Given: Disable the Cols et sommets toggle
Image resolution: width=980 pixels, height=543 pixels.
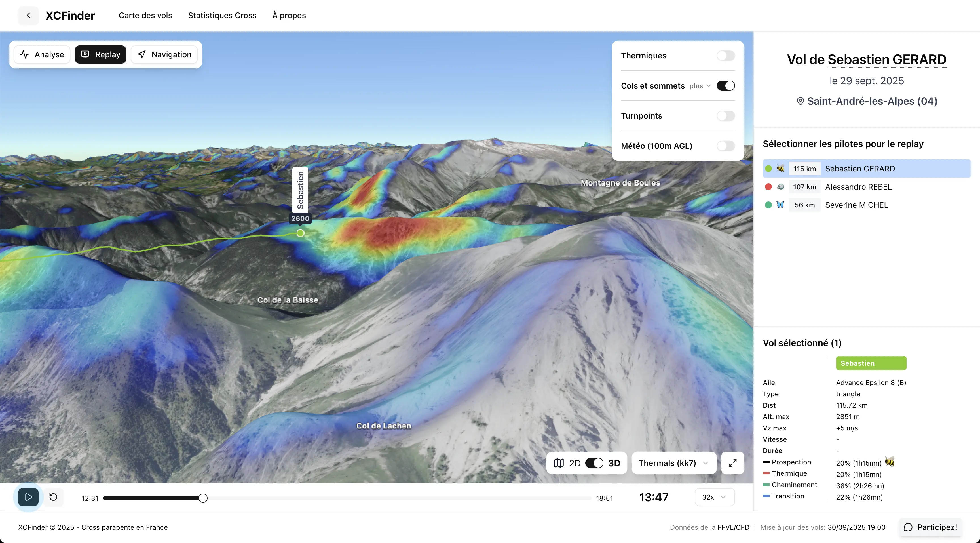Looking at the screenshot, I should (725, 86).
